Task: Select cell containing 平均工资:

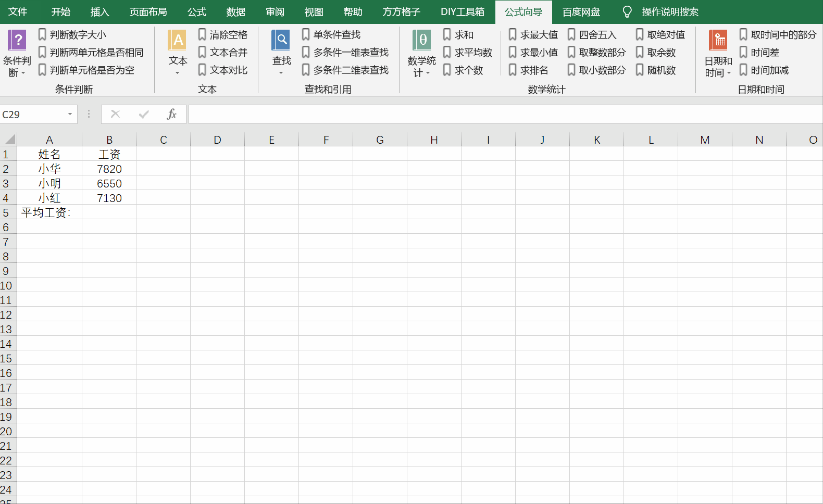Action: tap(49, 212)
